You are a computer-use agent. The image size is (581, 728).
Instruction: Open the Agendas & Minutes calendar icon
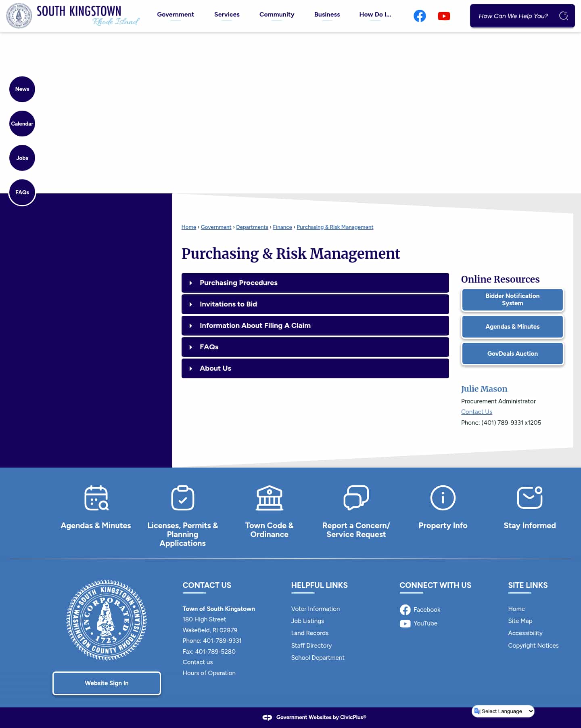point(96,498)
